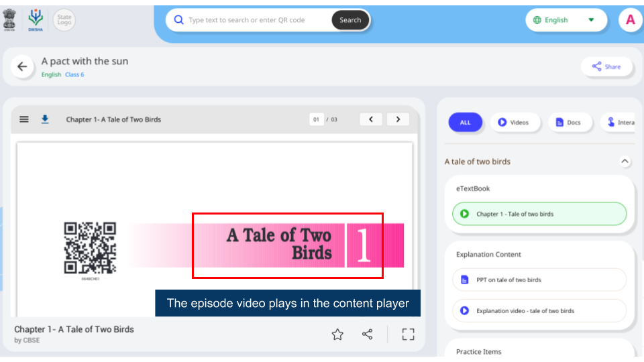
Task: Click the Share button at top right
Action: coord(606,66)
